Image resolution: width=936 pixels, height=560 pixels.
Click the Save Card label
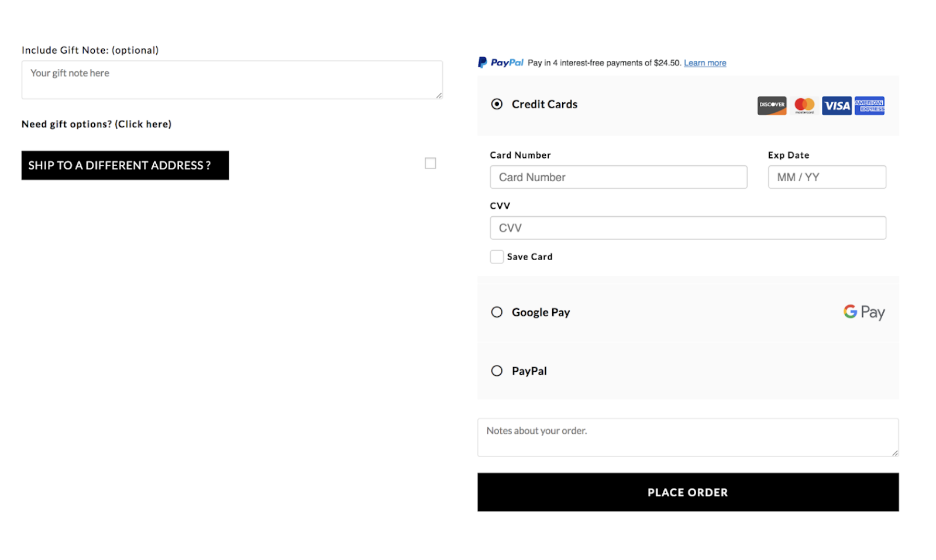pyautogui.click(x=529, y=257)
